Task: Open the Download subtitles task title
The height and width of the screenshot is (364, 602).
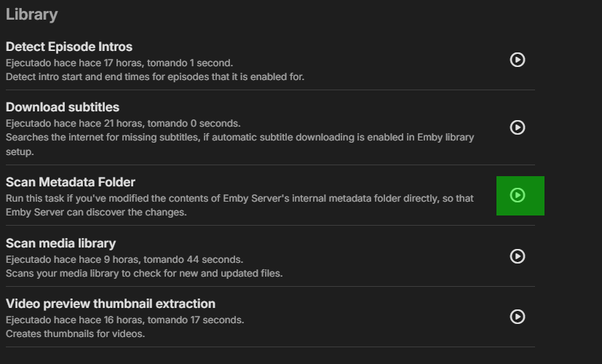Action: pyautogui.click(x=63, y=108)
